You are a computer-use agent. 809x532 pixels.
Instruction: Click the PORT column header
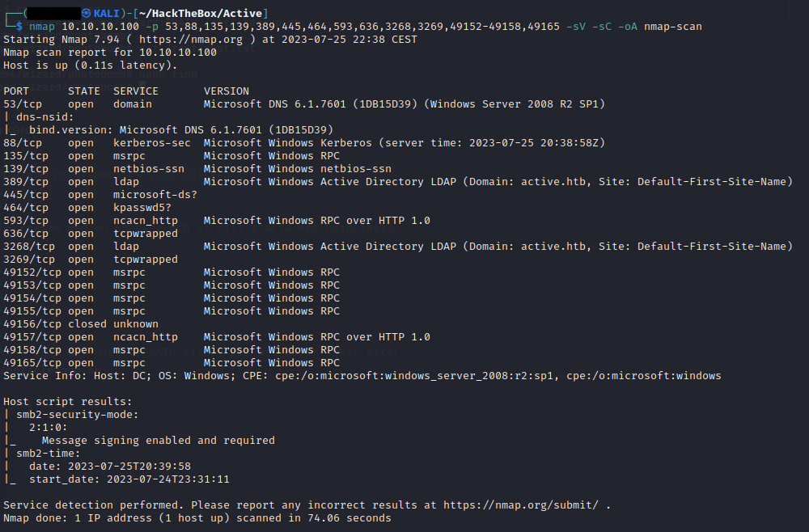point(16,91)
